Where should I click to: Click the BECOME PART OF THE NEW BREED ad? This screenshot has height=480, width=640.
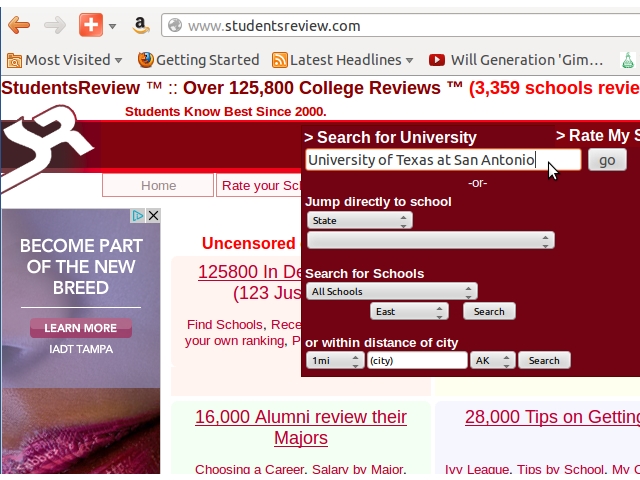click(81, 267)
